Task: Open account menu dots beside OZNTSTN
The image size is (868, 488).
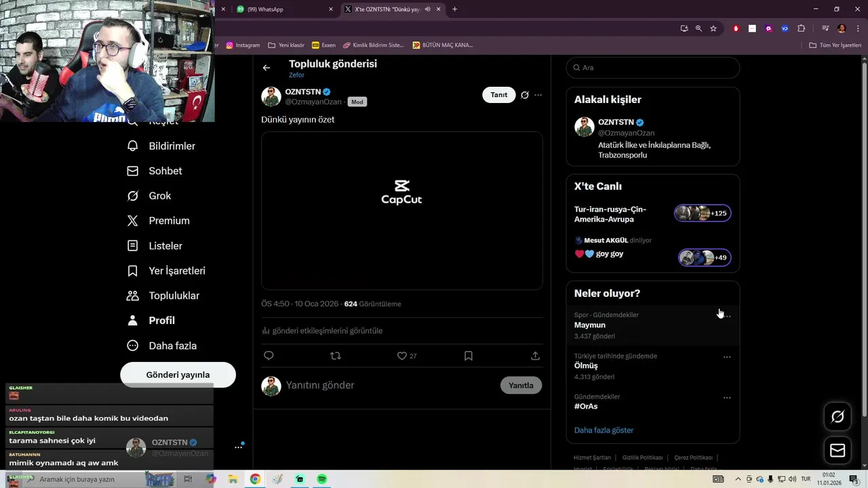Action: click(x=239, y=447)
